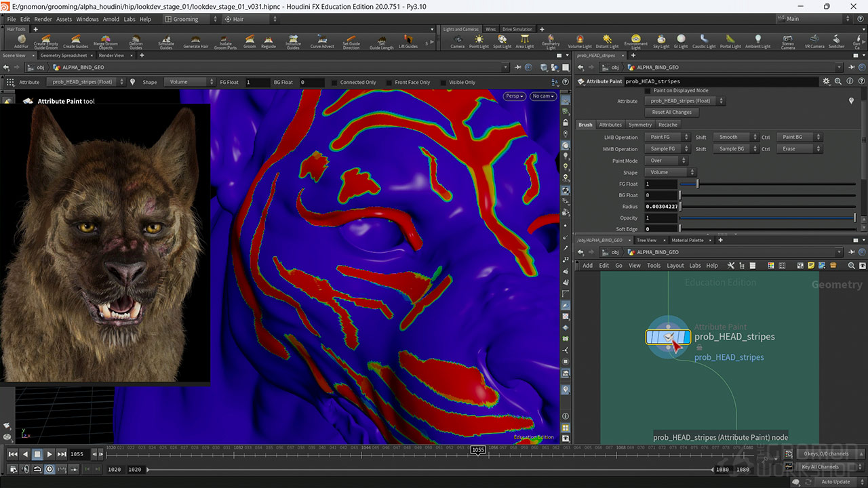868x488 pixels.
Task: Open the LMB Operation Paint FG dropdown
Action: (668, 136)
